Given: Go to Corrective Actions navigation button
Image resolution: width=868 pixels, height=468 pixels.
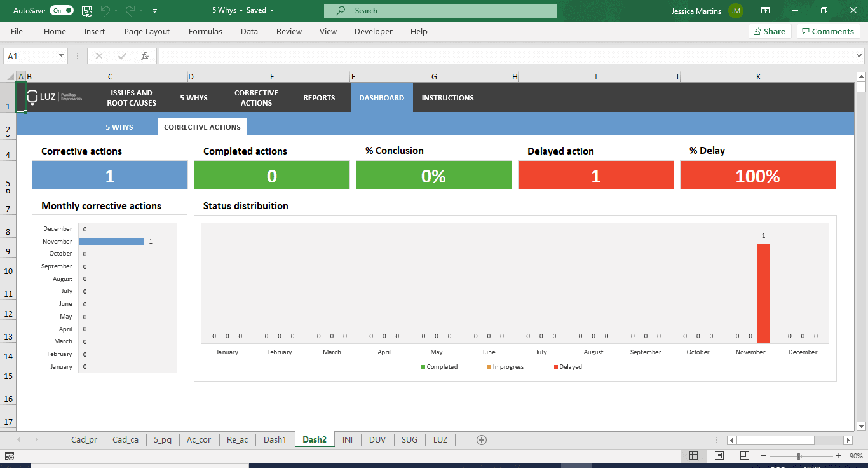Looking at the screenshot, I should (x=256, y=98).
